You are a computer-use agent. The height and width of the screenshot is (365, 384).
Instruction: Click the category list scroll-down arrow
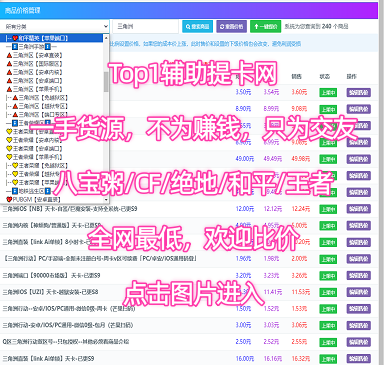click(x=106, y=200)
